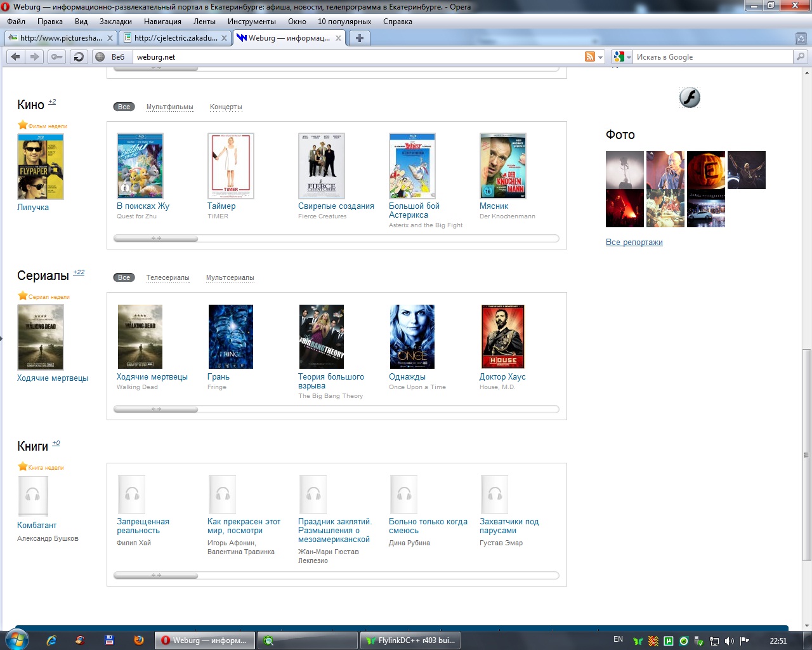The height and width of the screenshot is (650, 812).
Task: Close the Weburg tab
Action: pos(338,38)
